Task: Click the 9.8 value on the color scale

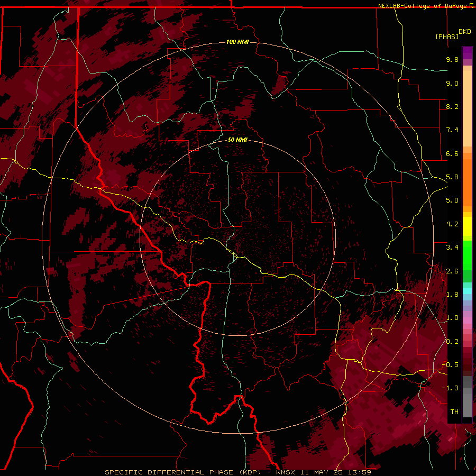Action: (452, 59)
